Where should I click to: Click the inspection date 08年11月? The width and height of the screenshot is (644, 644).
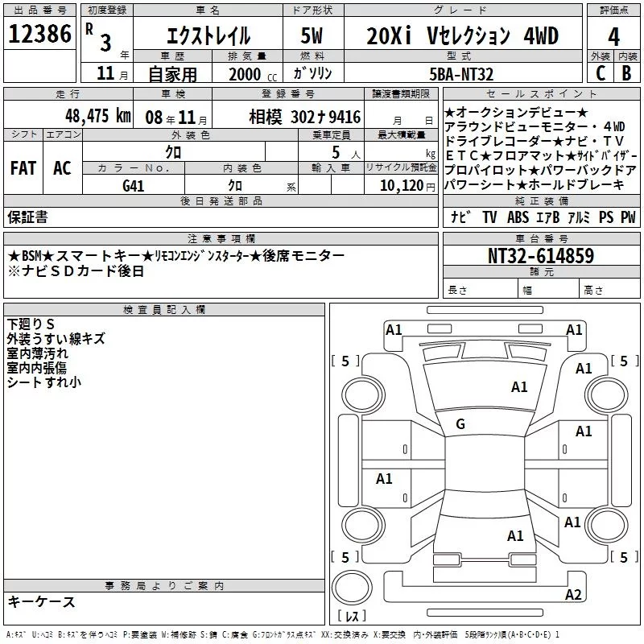pos(176,118)
